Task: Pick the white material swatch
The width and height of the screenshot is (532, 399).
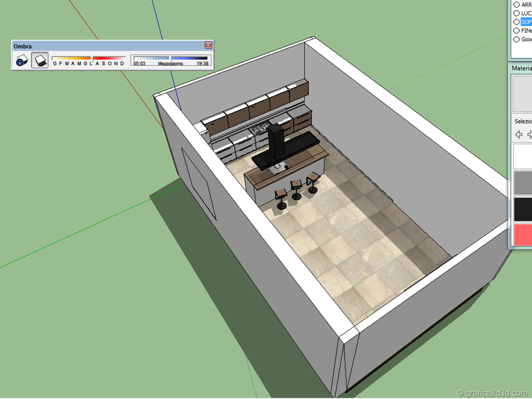Action: [x=522, y=156]
